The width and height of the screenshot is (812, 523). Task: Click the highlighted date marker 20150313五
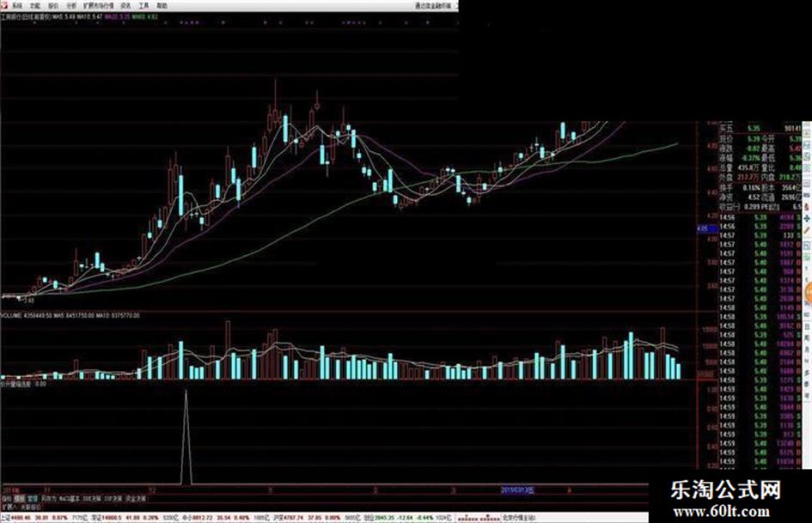coord(516,490)
